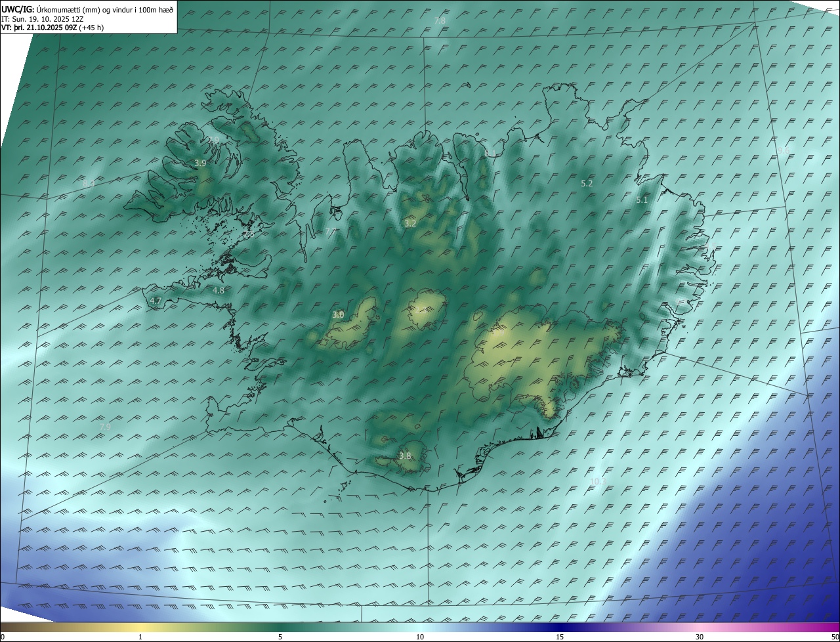
Task: Click the map title 'Úrkomumætti (mm) og vindur'
Action: (84, 9)
